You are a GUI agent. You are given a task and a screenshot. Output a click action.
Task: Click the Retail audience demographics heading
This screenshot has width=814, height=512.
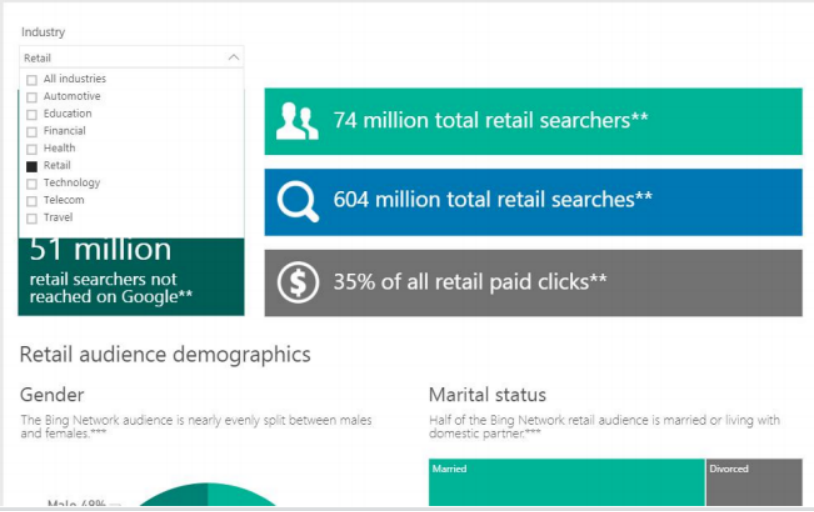pyautogui.click(x=165, y=355)
